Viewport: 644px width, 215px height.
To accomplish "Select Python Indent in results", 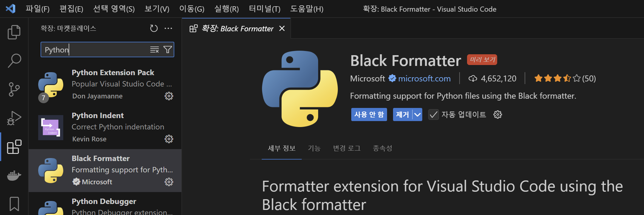I will click(105, 128).
